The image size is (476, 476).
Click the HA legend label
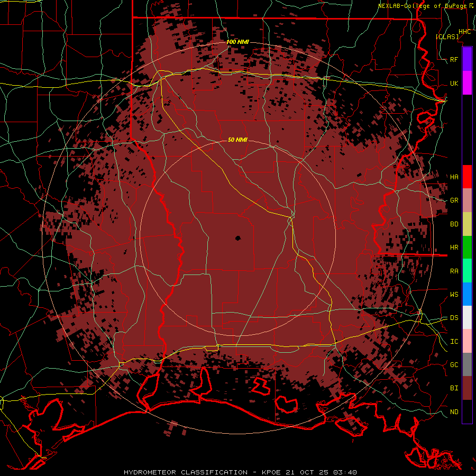pos(454,177)
